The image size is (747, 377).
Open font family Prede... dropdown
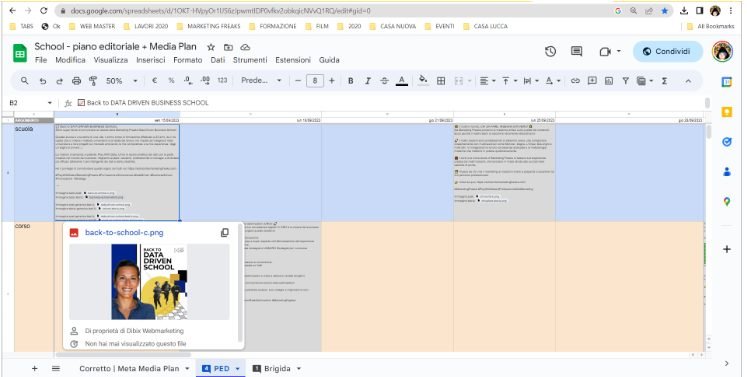(262, 81)
